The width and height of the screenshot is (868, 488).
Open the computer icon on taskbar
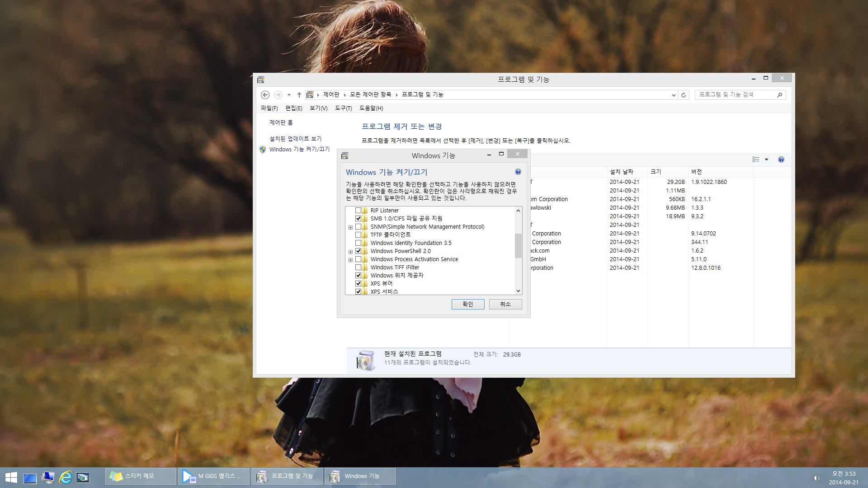(47, 477)
